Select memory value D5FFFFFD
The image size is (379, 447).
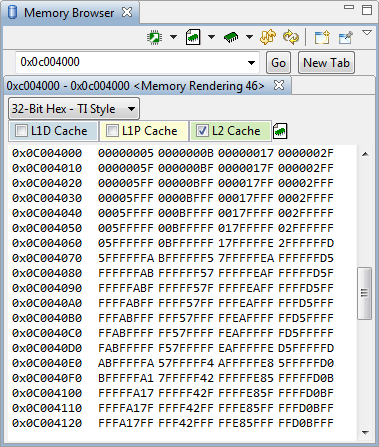click(x=306, y=348)
